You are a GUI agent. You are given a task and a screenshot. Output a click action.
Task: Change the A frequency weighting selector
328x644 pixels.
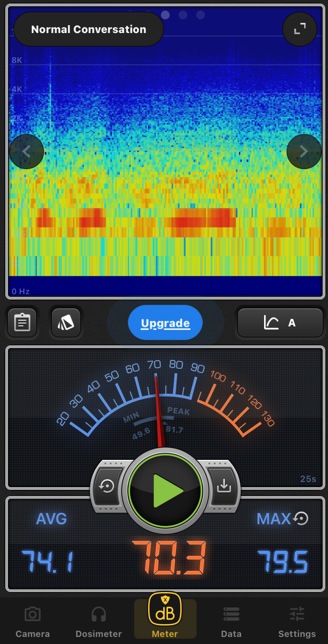pyautogui.click(x=280, y=323)
